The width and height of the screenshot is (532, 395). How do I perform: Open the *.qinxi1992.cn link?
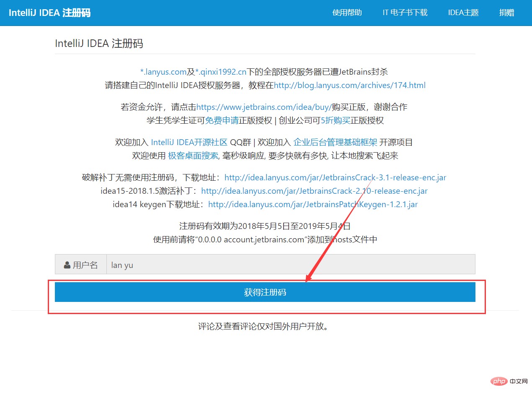[221, 72]
